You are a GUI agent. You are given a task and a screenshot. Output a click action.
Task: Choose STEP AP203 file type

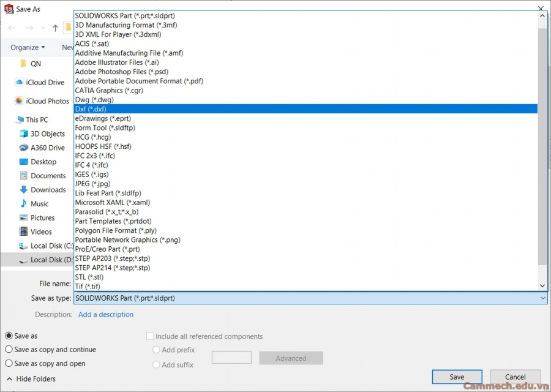(305, 258)
